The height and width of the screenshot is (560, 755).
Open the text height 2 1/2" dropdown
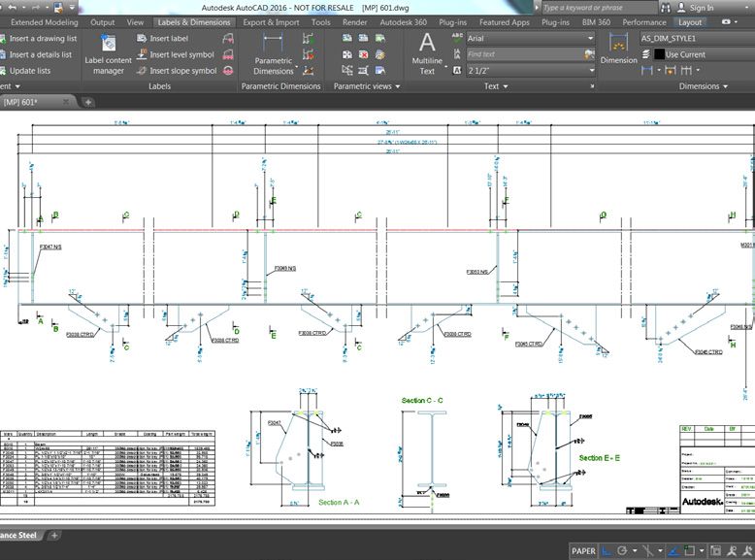coord(530,71)
